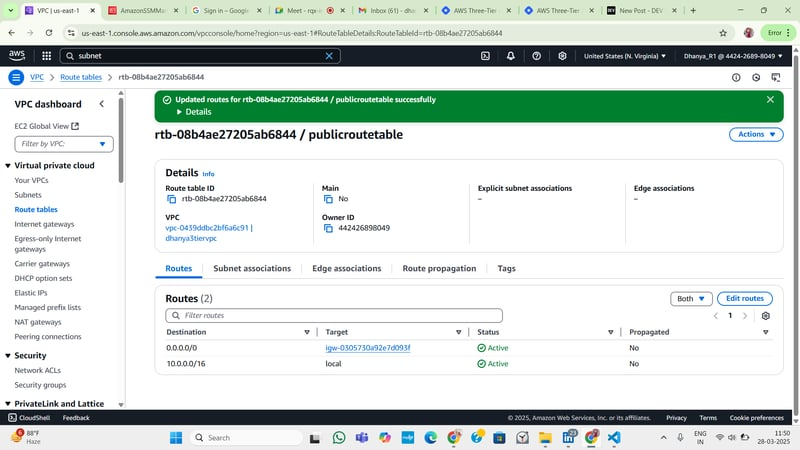The height and width of the screenshot is (450, 800).
Task: Open igw-0305730a92e7d093f target link
Action: click(368, 348)
